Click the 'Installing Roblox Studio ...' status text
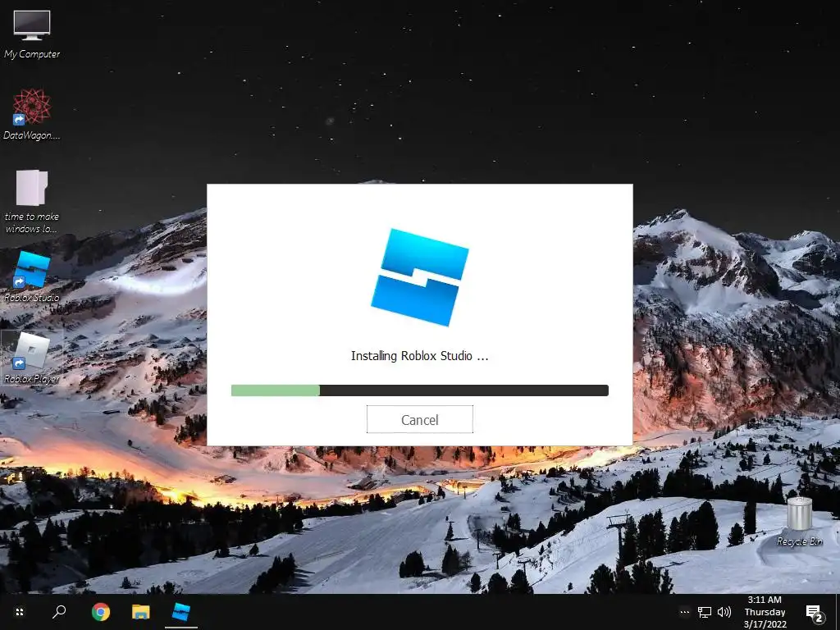840x630 pixels. (419, 356)
